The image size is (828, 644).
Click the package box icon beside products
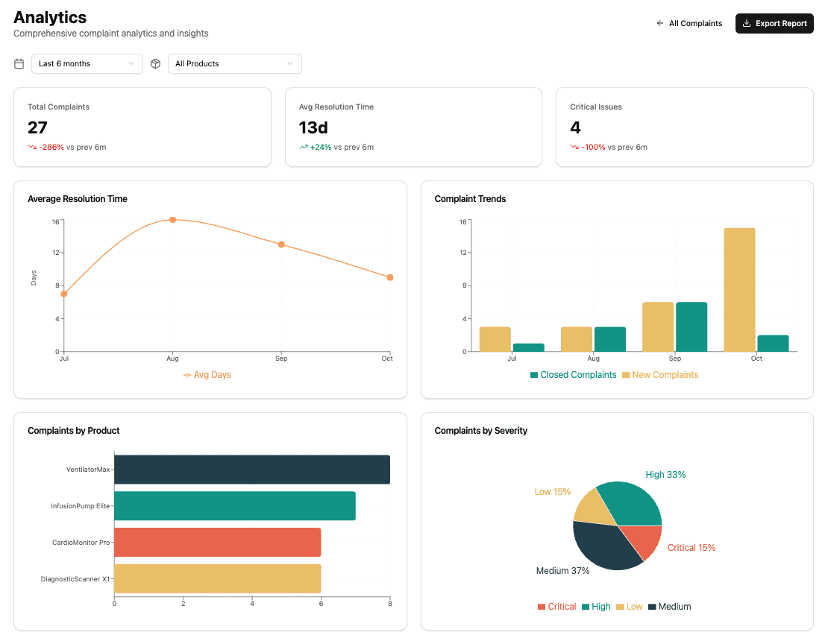pos(155,64)
